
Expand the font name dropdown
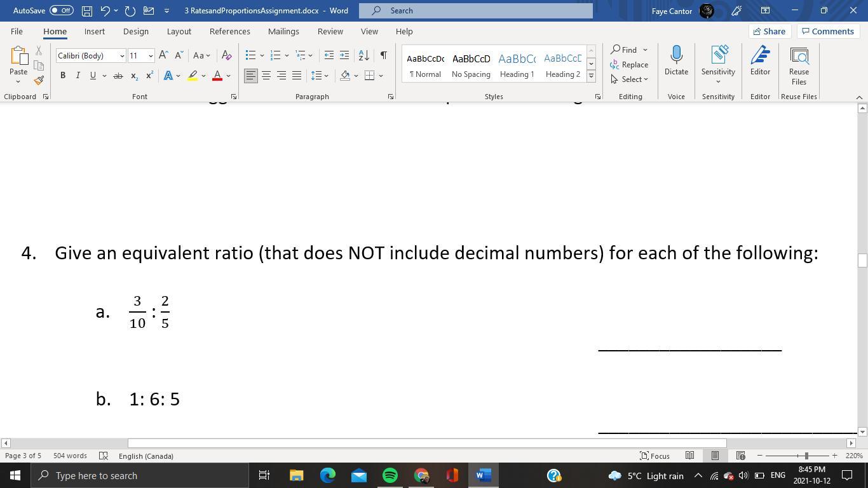[x=122, y=56]
